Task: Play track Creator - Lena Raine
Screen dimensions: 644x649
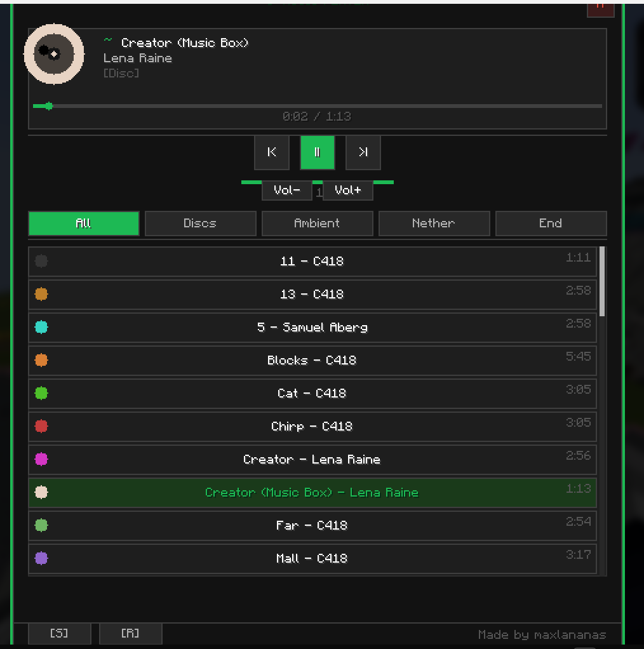Action: 312,459
